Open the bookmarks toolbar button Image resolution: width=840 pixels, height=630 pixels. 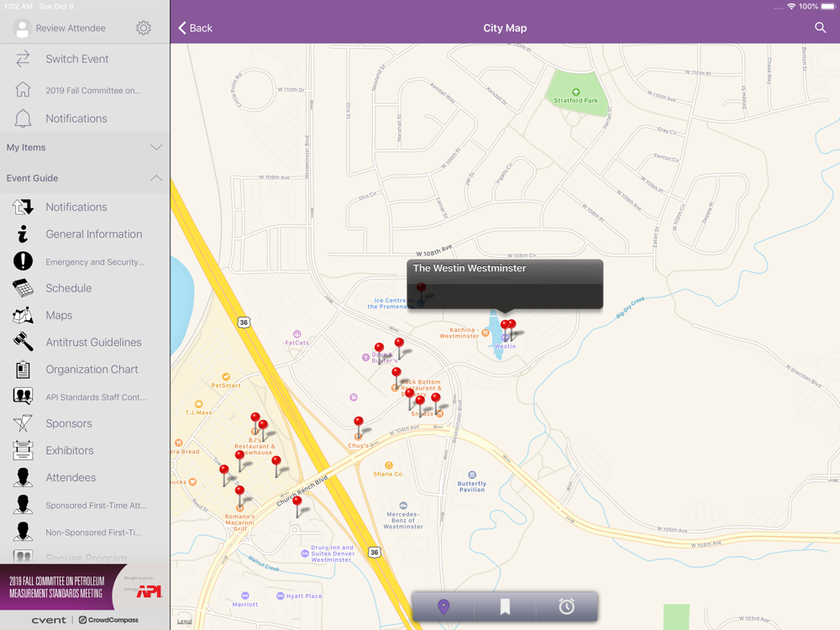pyautogui.click(x=505, y=606)
